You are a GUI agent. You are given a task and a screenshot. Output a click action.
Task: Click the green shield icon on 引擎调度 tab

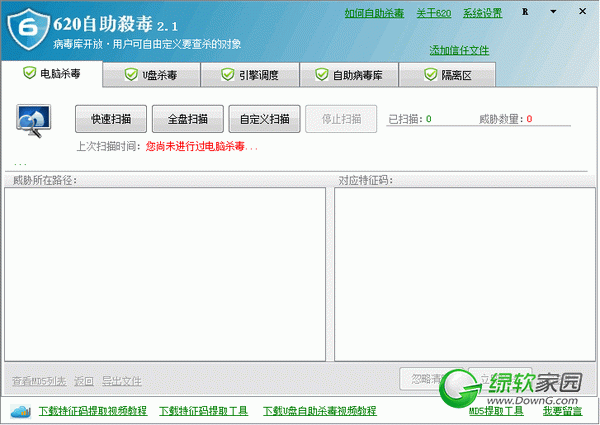click(228, 74)
